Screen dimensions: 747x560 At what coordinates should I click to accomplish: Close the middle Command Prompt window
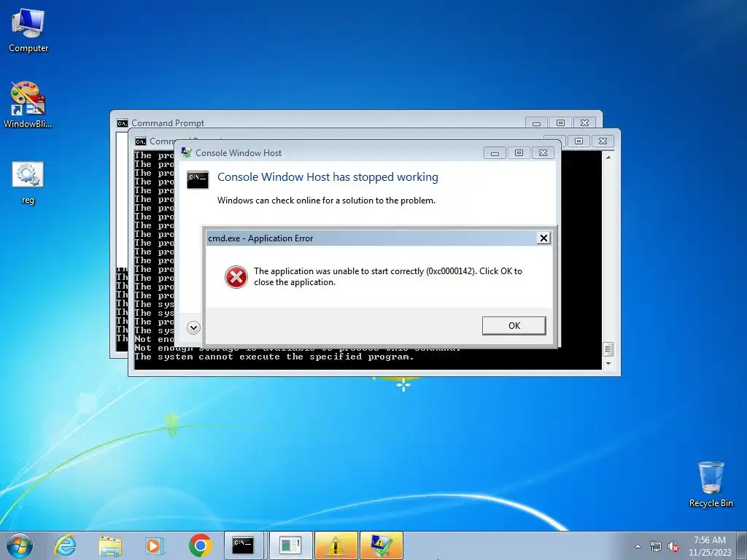coord(603,141)
